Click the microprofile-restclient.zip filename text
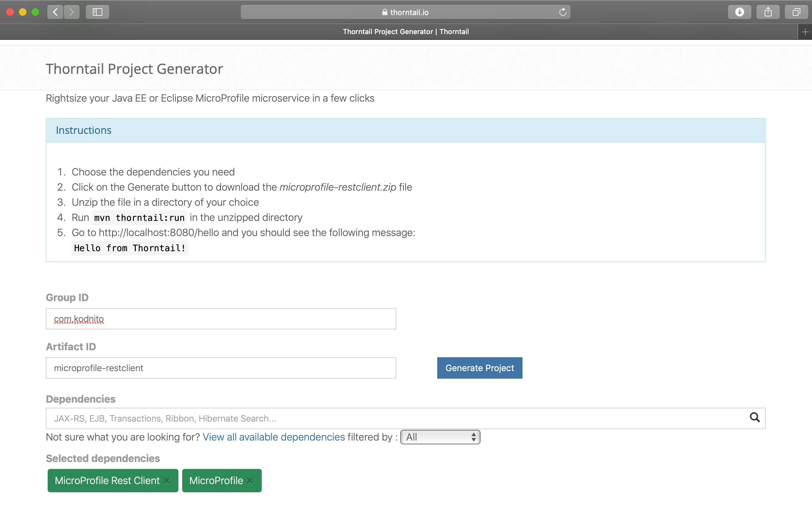812x515 pixels. point(338,187)
